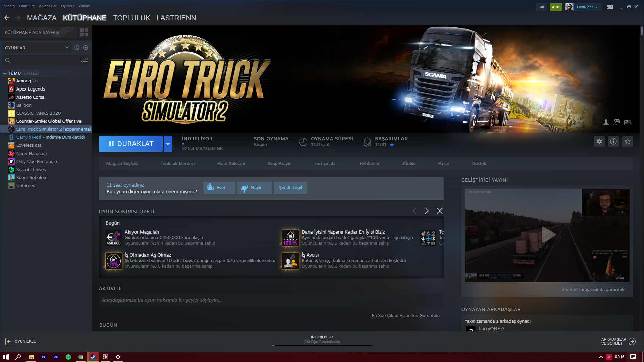Open advanced filter sliders icon
This screenshot has width=644, height=362.
[x=84, y=60]
